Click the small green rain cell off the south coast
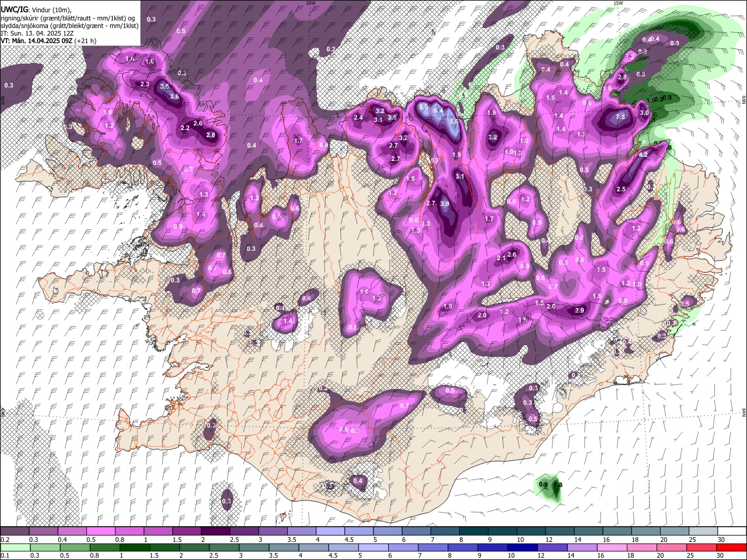The image size is (747, 560). (x=550, y=488)
